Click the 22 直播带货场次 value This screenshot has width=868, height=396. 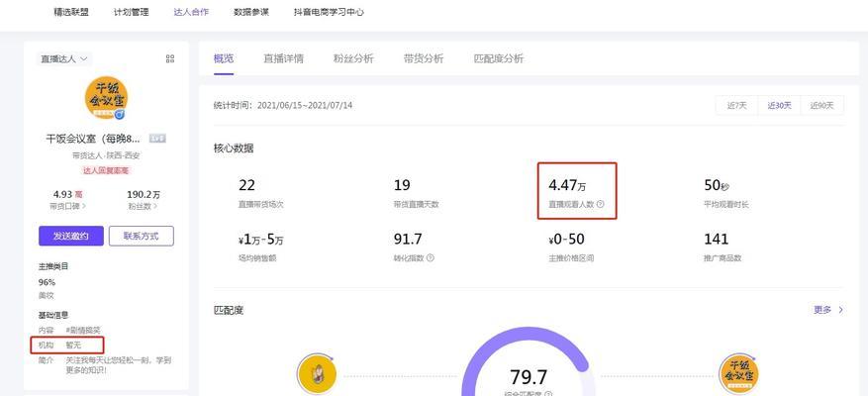(x=246, y=185)
